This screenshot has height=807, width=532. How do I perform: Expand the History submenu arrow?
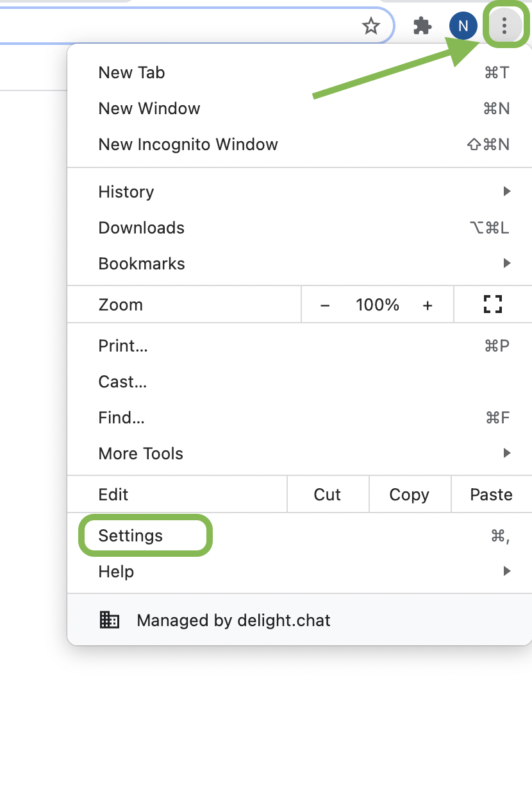click(x=507, y=191)
